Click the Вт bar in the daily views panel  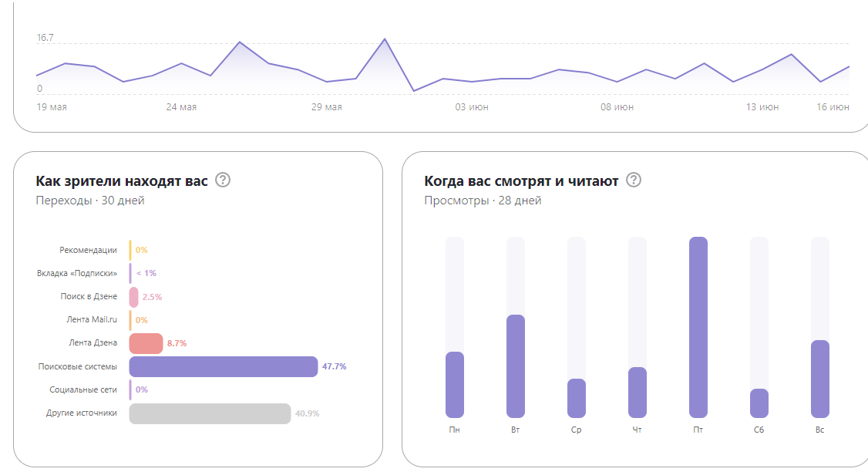point(515,366)
